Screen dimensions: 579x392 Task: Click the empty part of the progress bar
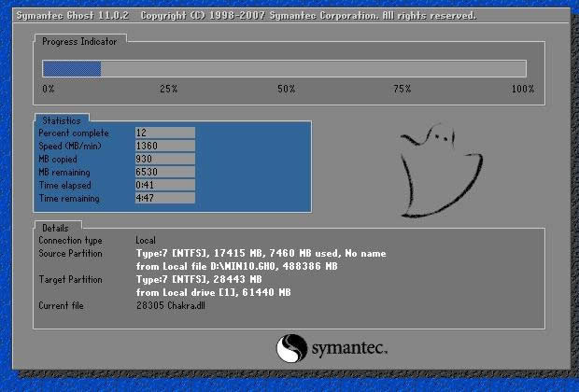pos(313,68)
